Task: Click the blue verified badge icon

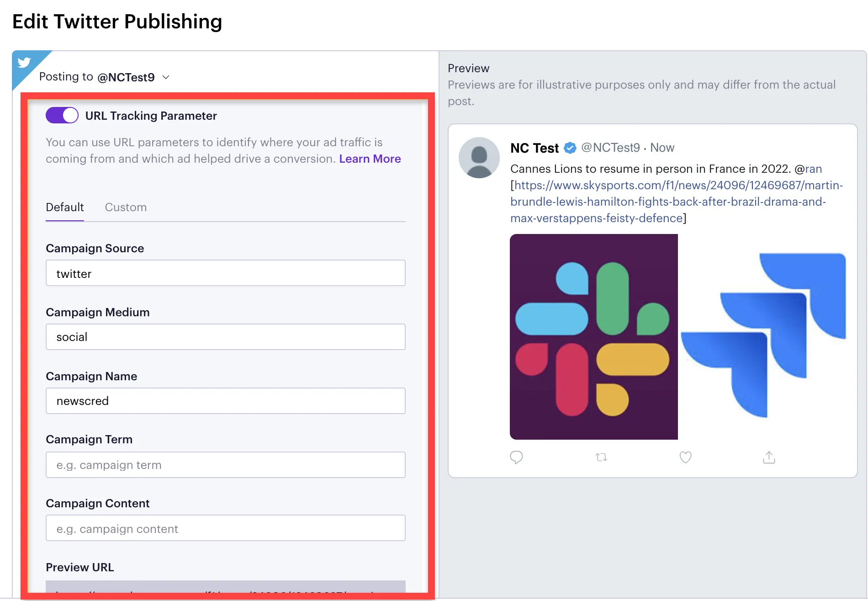Action: click(570, 148)
